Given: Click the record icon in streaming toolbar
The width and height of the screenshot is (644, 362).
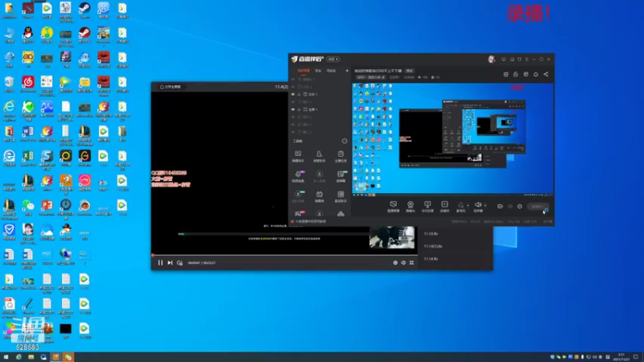Looking at the screenshot, I should click(x=500, y=207).
